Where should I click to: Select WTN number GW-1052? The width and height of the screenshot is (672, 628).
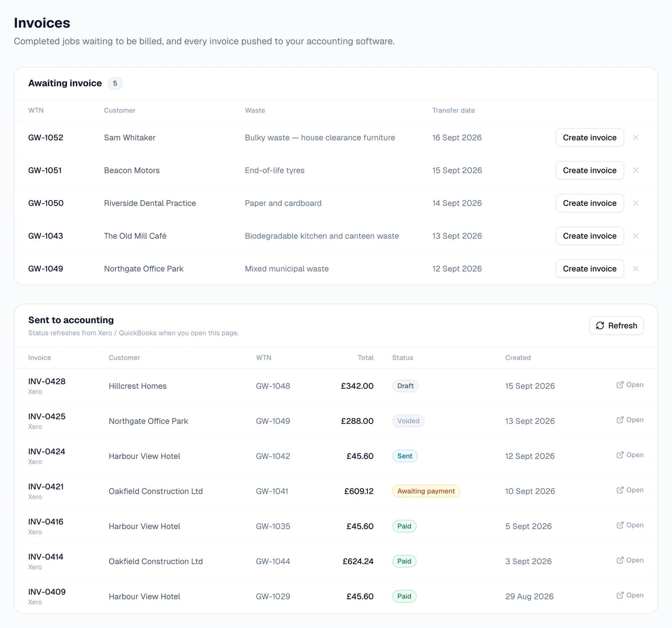[x=46, y=138]
